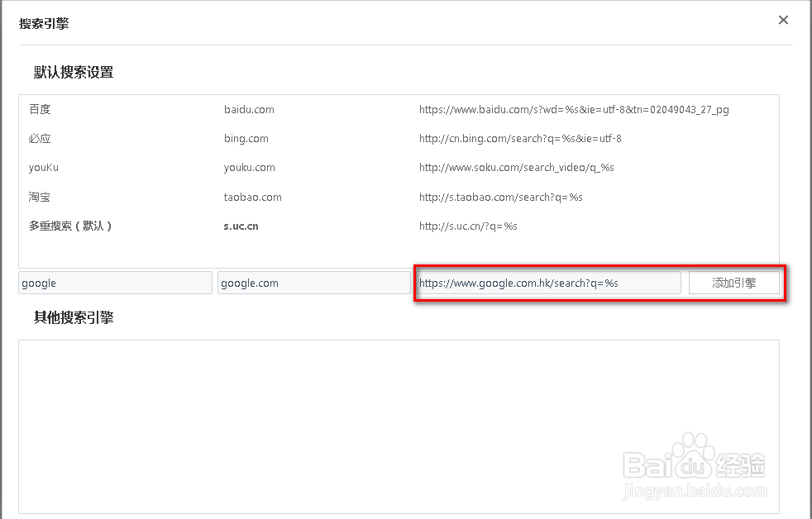Select the 淘宝 search engine row

399,198
